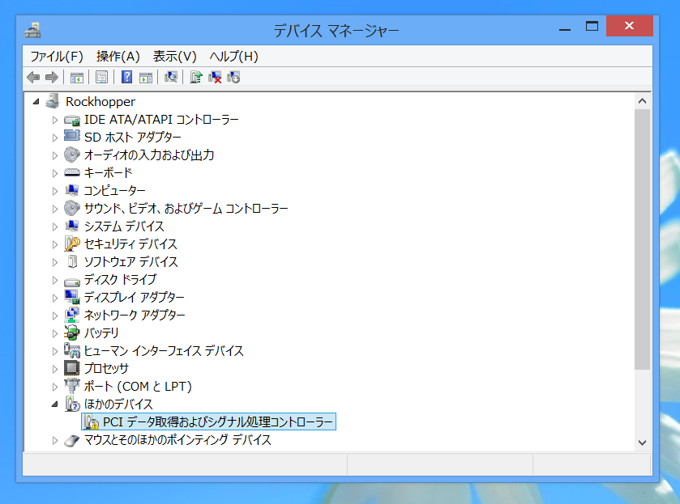This screenshot has height=504, width=680.
Task: Click the scrollbar up arrow
Action: tap(642, 101)
